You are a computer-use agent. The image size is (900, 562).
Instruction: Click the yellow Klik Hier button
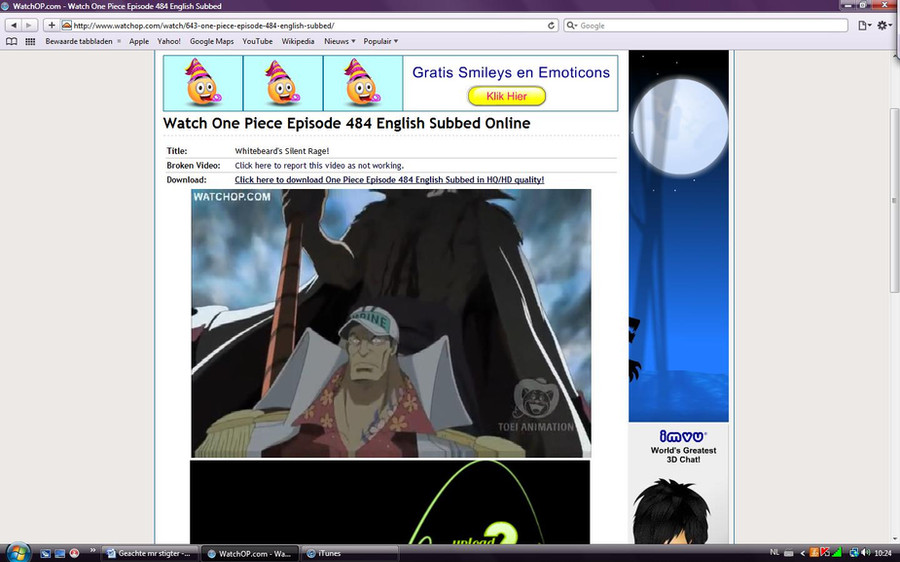507,96
